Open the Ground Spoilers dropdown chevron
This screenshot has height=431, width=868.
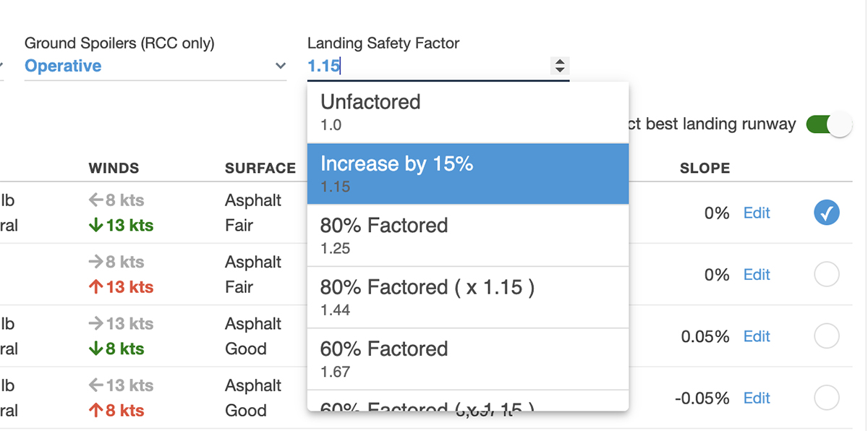coord(281,67)
